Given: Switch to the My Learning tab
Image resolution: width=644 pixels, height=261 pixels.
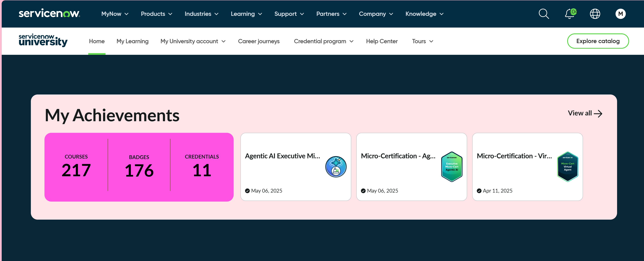Looking at the screenshot, I should (x=133, y=42).
